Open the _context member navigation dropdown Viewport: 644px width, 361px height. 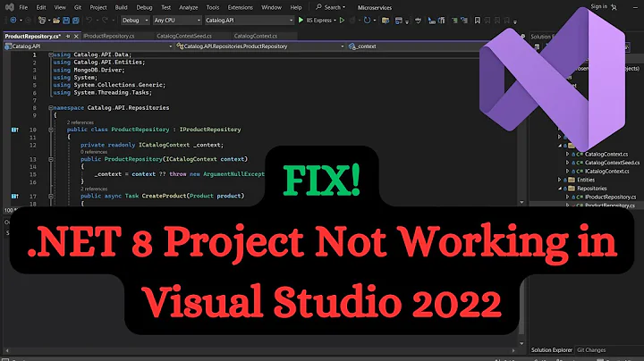pyautogui.click(x=415, y=46)
